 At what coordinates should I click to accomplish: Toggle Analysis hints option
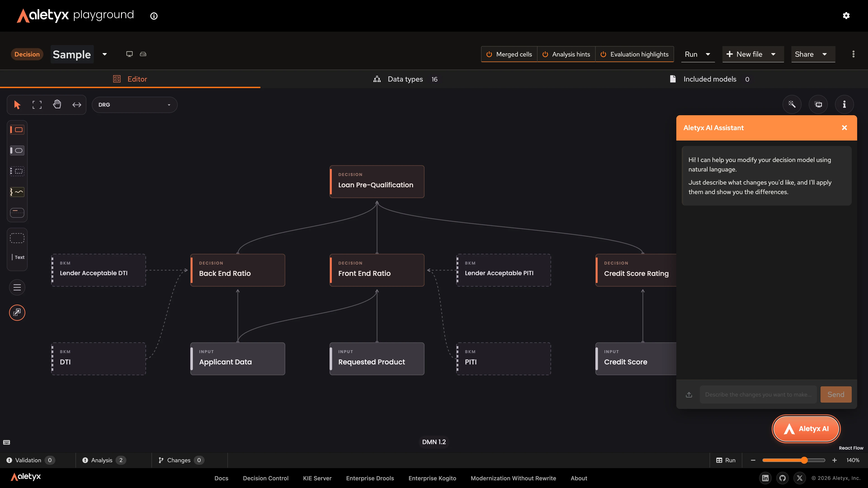tap(566, 54)
